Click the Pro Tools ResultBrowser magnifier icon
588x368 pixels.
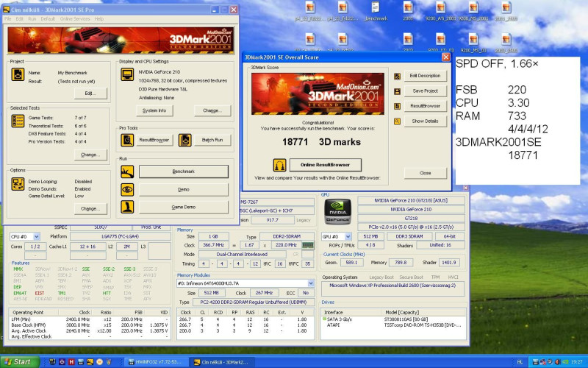pyautogui.click(x=127, y=140)
